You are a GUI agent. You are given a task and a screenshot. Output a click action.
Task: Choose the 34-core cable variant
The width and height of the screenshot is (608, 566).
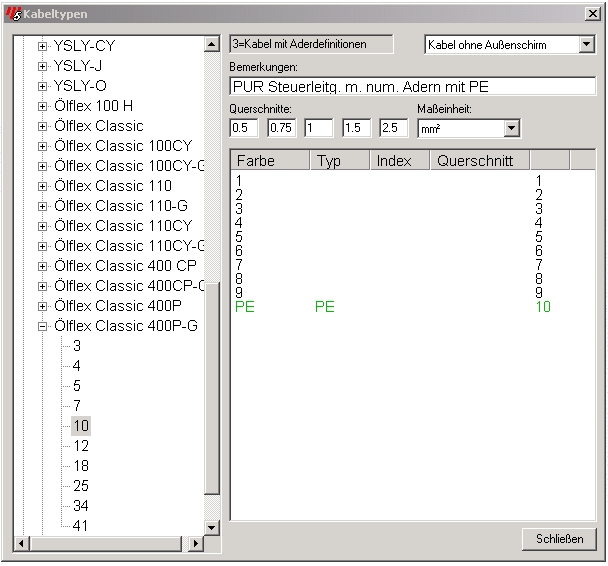pos(81,506)
